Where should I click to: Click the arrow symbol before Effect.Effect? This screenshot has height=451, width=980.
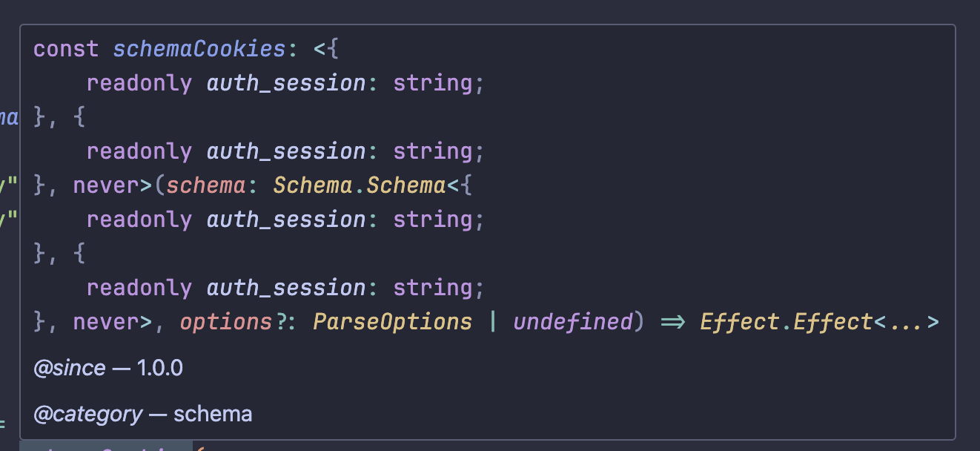click(672, 322)
